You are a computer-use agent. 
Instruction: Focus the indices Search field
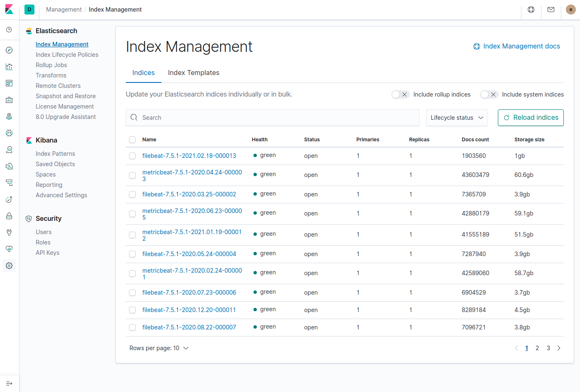pos(273,118)
